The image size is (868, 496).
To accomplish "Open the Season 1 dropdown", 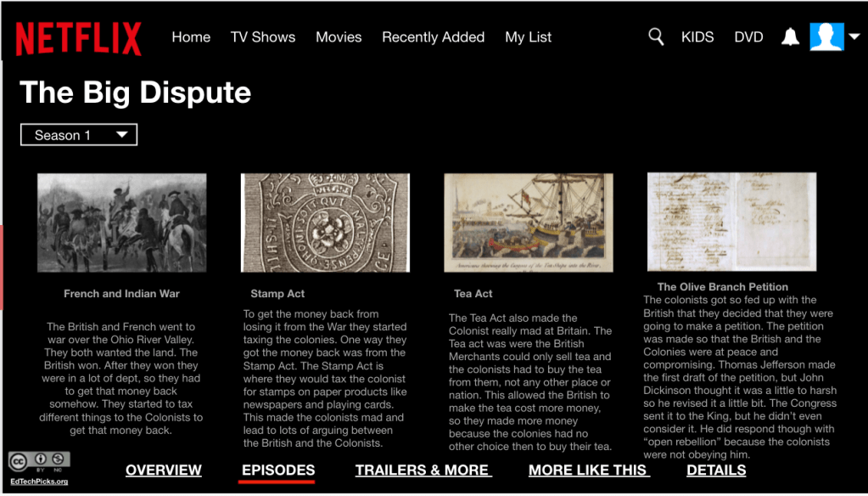I will (79, 135).
